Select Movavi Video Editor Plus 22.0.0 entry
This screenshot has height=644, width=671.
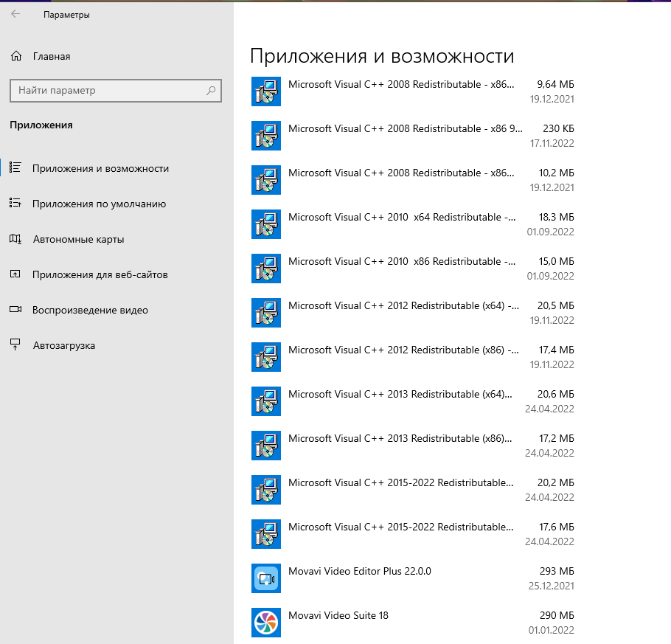[x=360, y=571]
